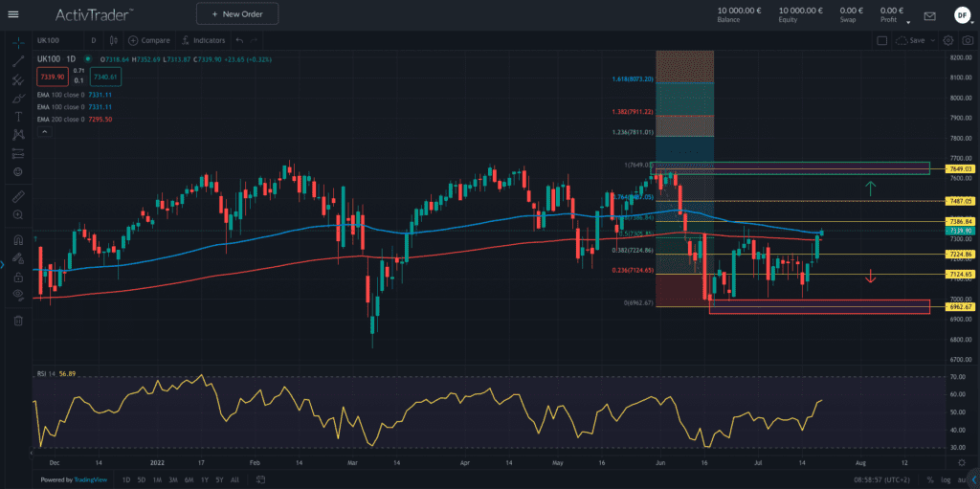The height and width of the screenshot is (489, 980).
Task: Select the text annotation tool
Action: pos(18,117)
